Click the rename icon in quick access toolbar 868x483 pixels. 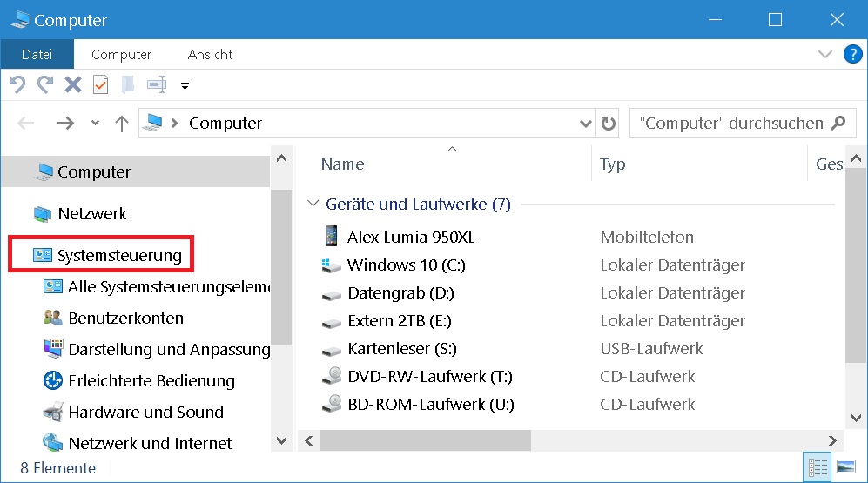157,84
